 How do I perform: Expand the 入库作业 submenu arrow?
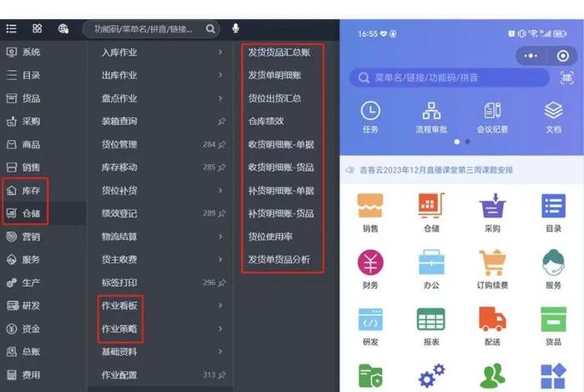pyautogui.click(x=220, y=52)
